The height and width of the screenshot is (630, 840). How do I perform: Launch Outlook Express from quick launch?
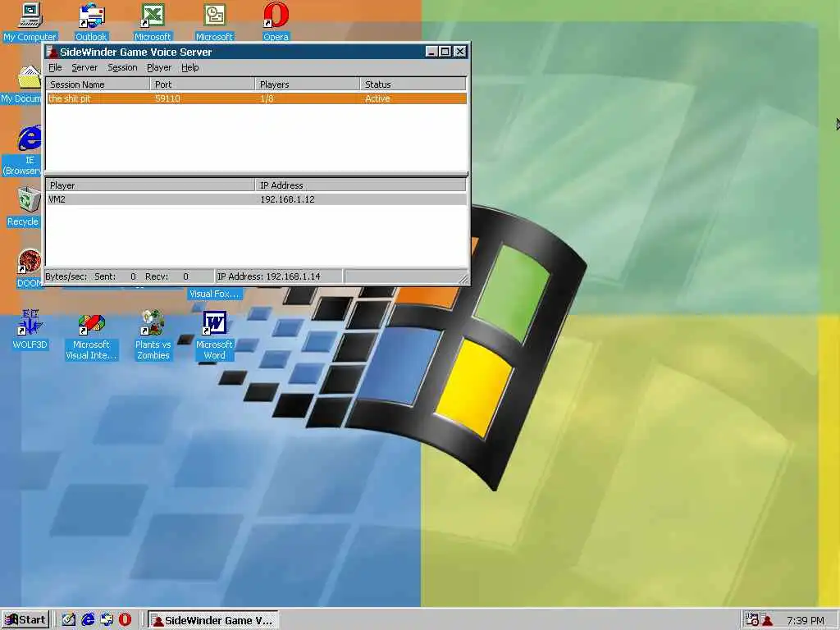tap(107, 620)
